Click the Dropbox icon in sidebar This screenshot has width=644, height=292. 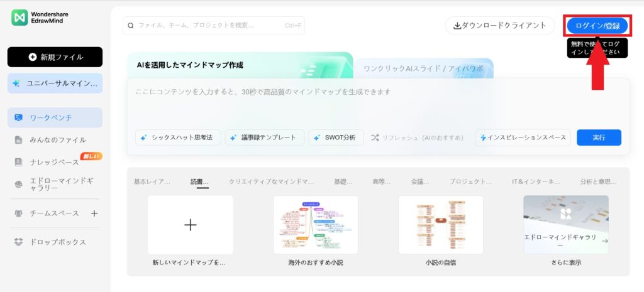coord(18,242)
